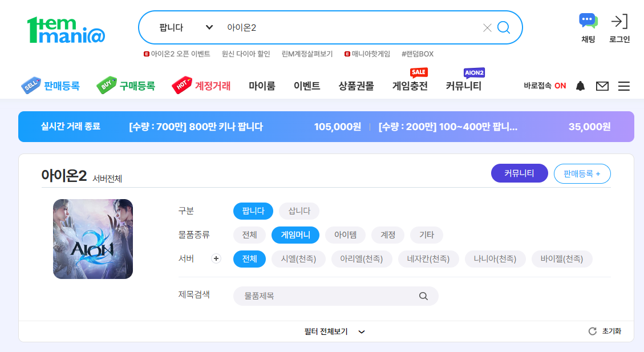The width and height of the screenshot is (644, 352).
Task: Select 팝니다 in 구분 filter
Action: point(253,211)
